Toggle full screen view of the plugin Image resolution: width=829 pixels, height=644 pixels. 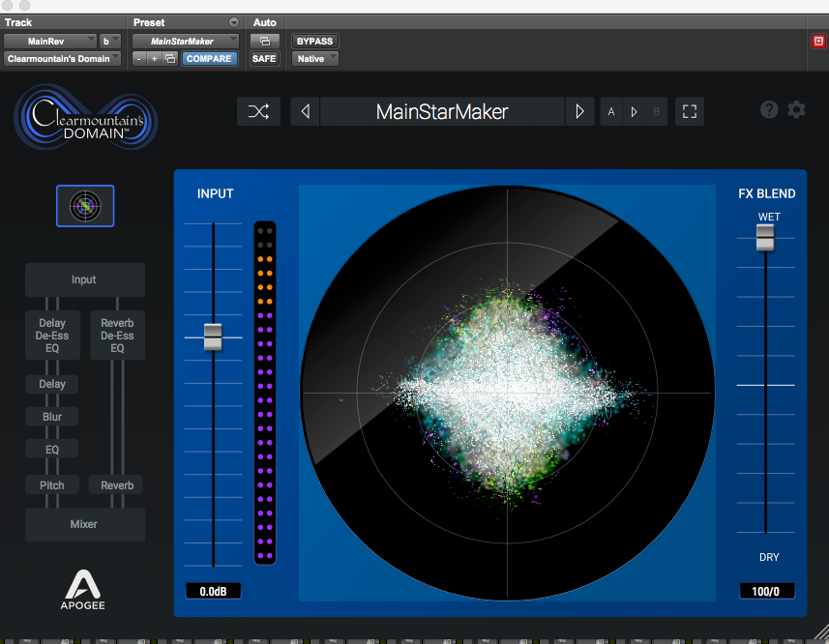click(690, 111)
